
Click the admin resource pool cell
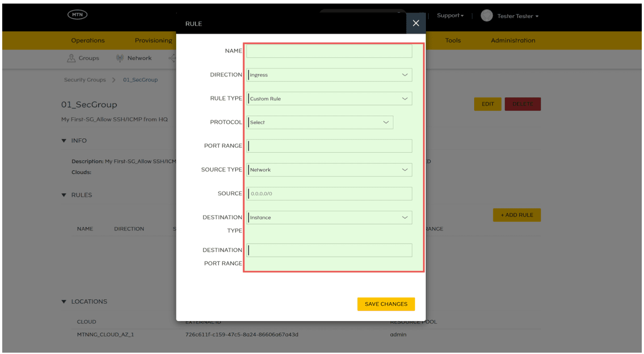click(x=398, y=334)
